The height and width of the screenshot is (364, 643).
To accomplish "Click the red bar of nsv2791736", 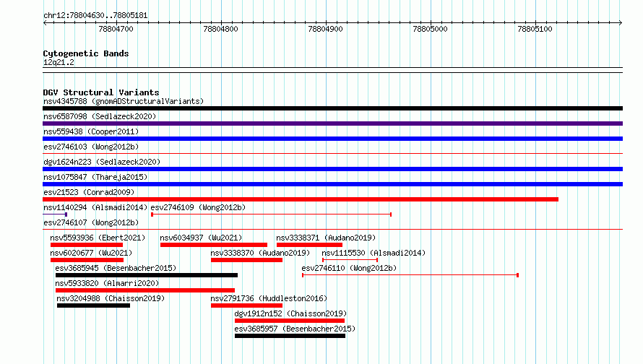I will click(x=246, y=305).
